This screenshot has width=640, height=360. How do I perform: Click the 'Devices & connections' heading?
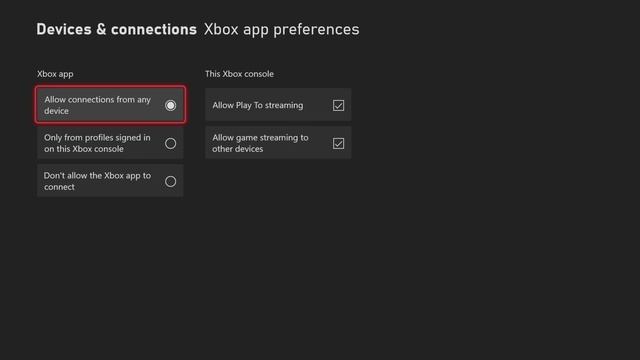click(117, 29)
